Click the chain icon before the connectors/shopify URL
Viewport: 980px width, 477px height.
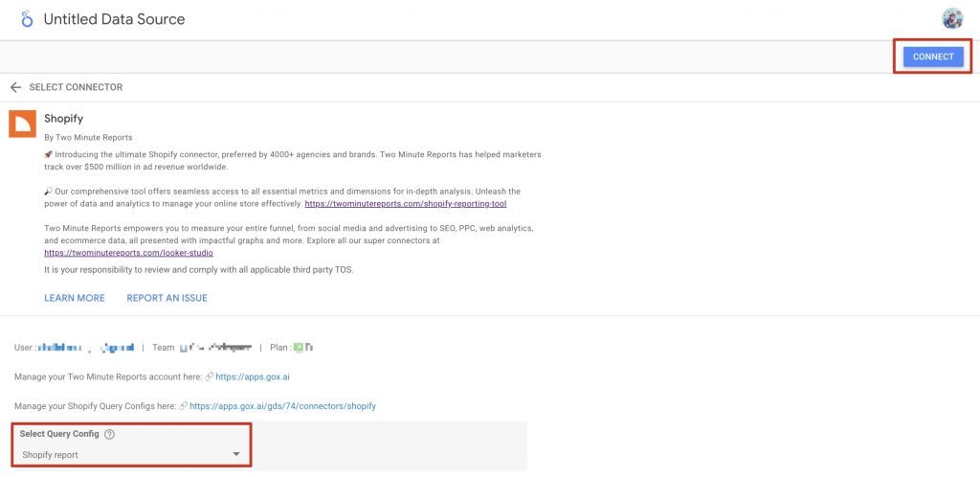183,406
